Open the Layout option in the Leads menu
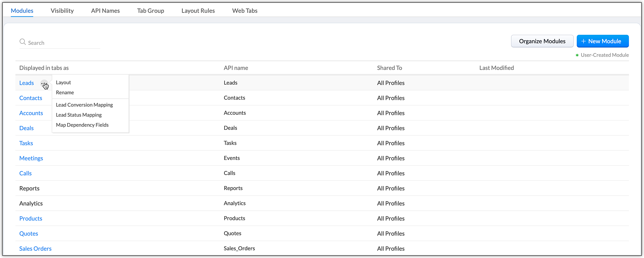The width and height of the screenshot is (644, 258). [x=63, y=82]
